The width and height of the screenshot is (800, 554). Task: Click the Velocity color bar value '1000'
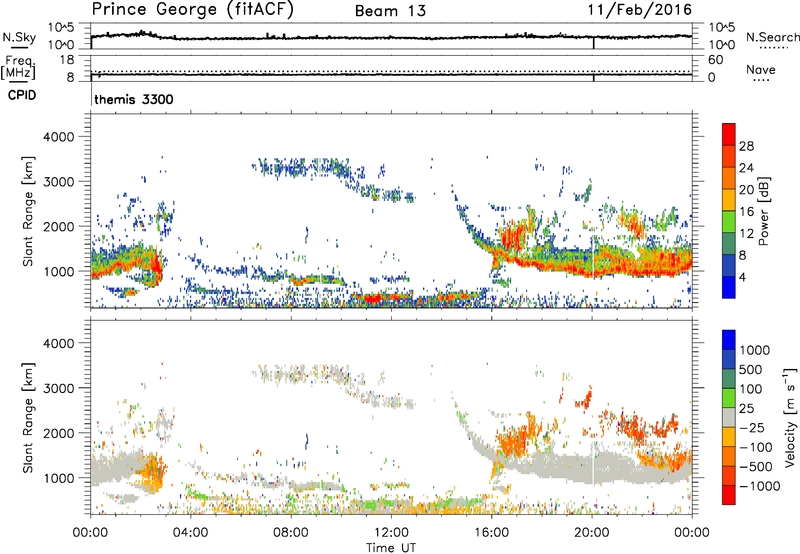point(754,350)
